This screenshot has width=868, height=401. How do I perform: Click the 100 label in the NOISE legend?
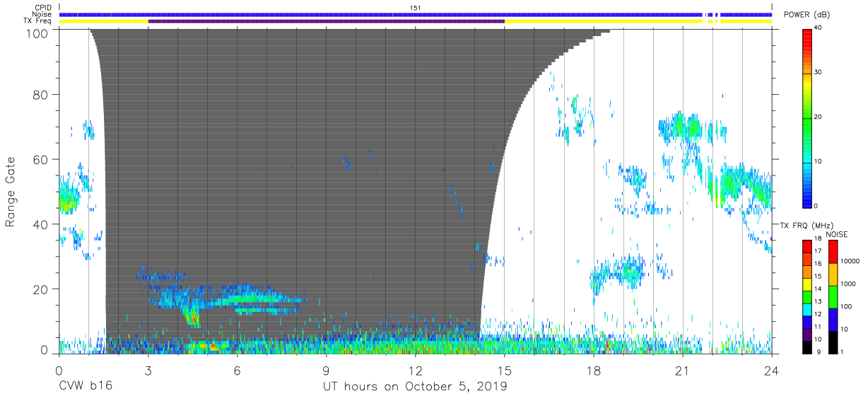[x=845, y=306]
